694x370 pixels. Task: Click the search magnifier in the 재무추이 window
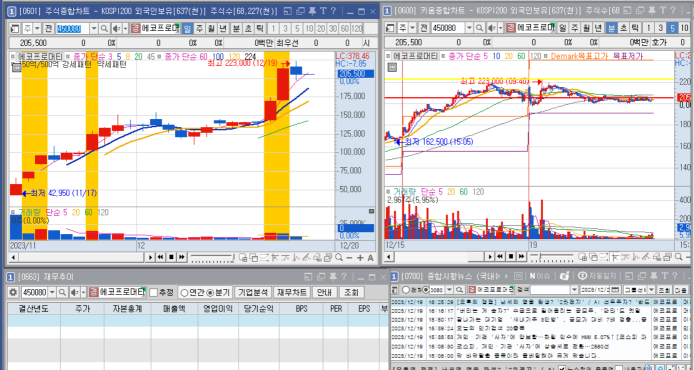(x=62, y=292)
